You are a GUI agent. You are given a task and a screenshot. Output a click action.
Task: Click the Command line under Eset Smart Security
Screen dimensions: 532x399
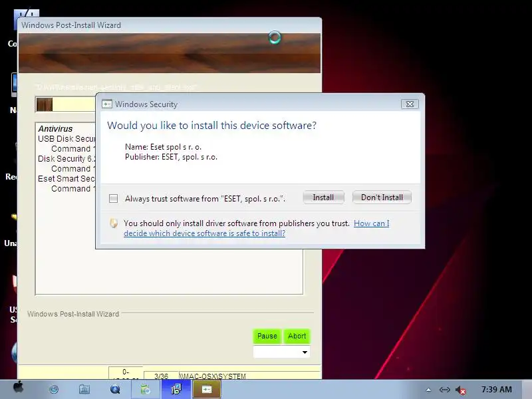coord(73,189)
